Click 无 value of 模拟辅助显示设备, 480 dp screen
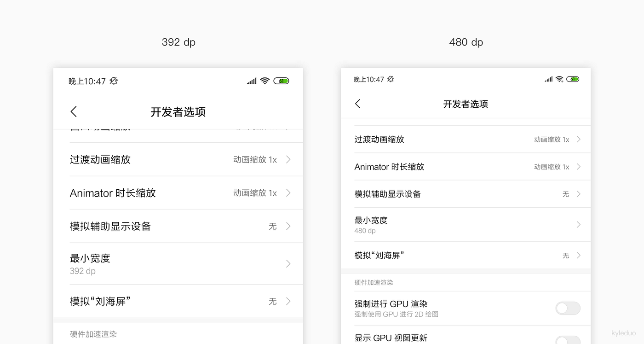644x344 pixels. tap(566, 194)
